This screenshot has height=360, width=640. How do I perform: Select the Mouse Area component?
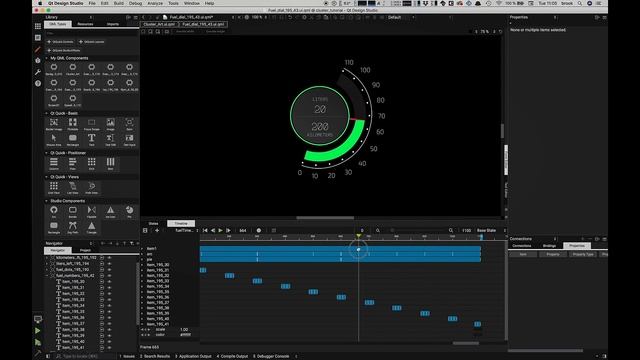pos(54,140)
